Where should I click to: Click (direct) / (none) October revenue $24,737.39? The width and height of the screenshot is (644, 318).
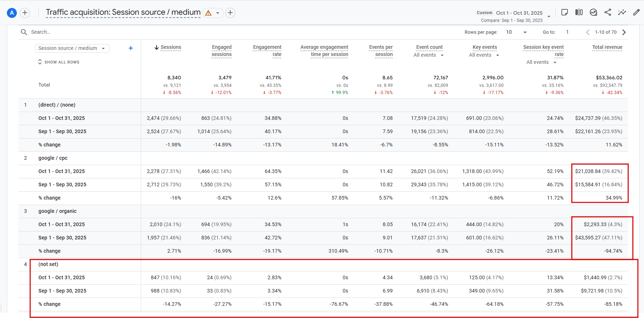(x=588, y=118)
